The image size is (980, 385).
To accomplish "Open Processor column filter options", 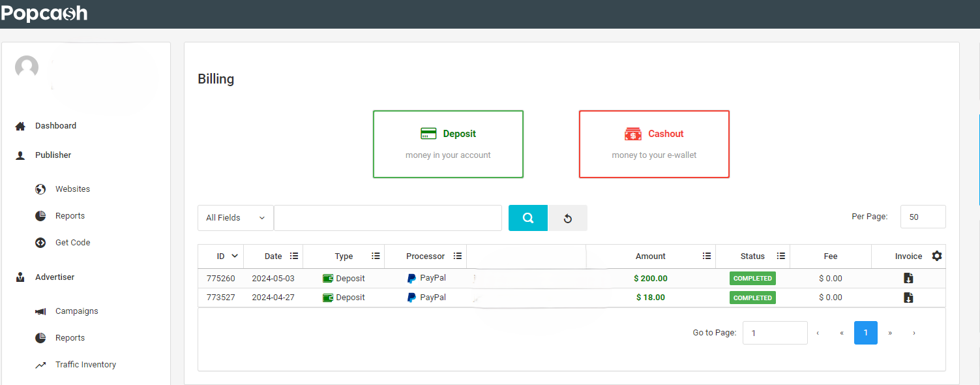I will click(458, 256).
